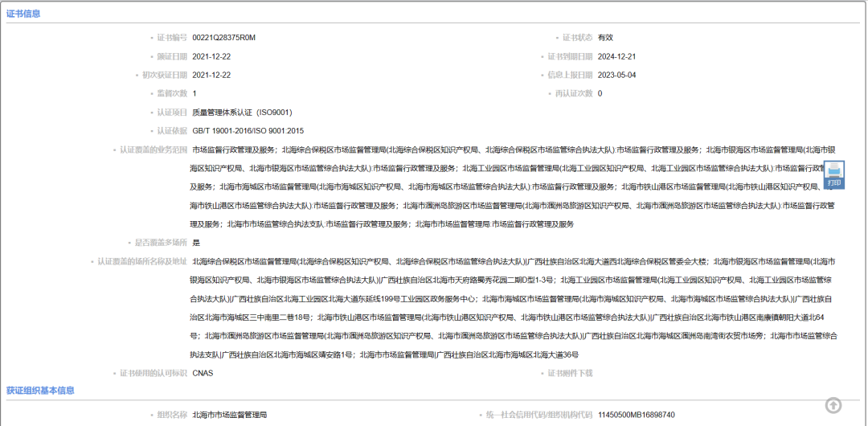Click the standard GB/T 19001-2016/ISO 9001:2015
Viewport: 868px width, 426px height.
click(x=248, y=131)
